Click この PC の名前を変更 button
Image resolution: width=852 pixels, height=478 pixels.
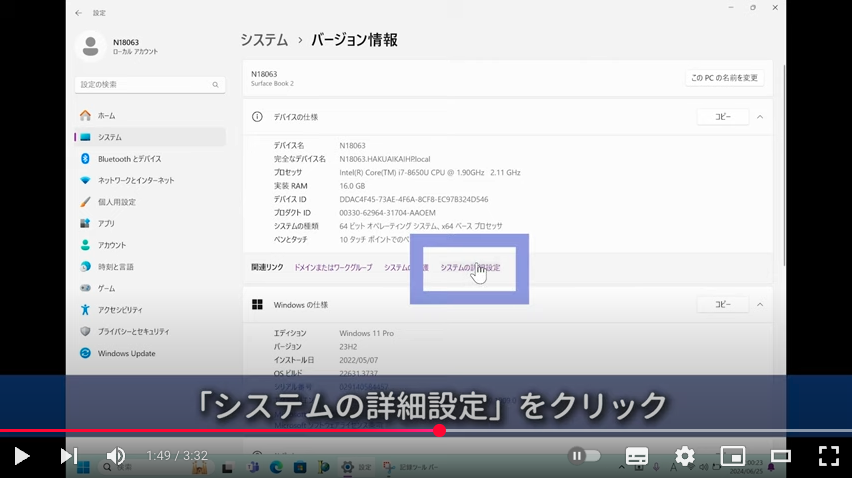pyautogui.click(x=724, y=78)
